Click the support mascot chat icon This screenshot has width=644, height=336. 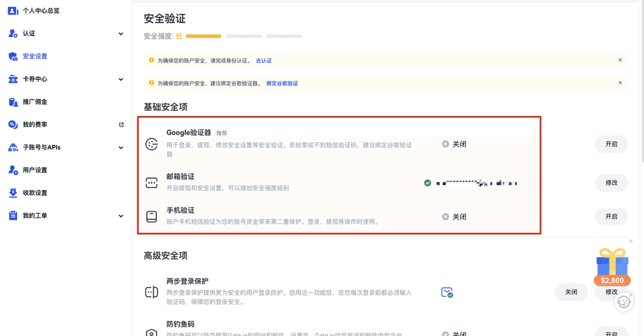(x=623, y=301)
